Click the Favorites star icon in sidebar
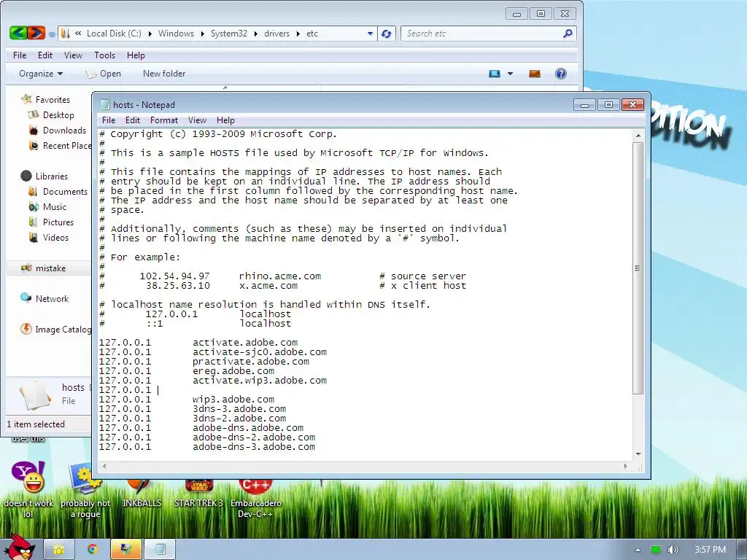The width and height of the screenshot is (747, 560). click(x=26, y=99)
